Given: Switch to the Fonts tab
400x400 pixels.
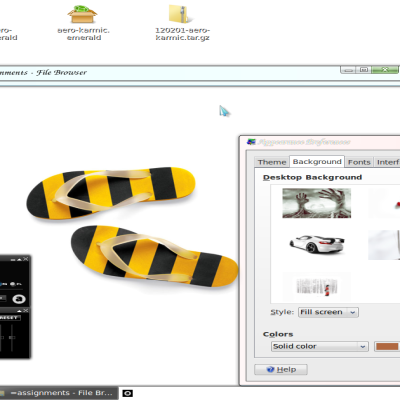Looking at the screenshot, I should click(x=359, y=162).
